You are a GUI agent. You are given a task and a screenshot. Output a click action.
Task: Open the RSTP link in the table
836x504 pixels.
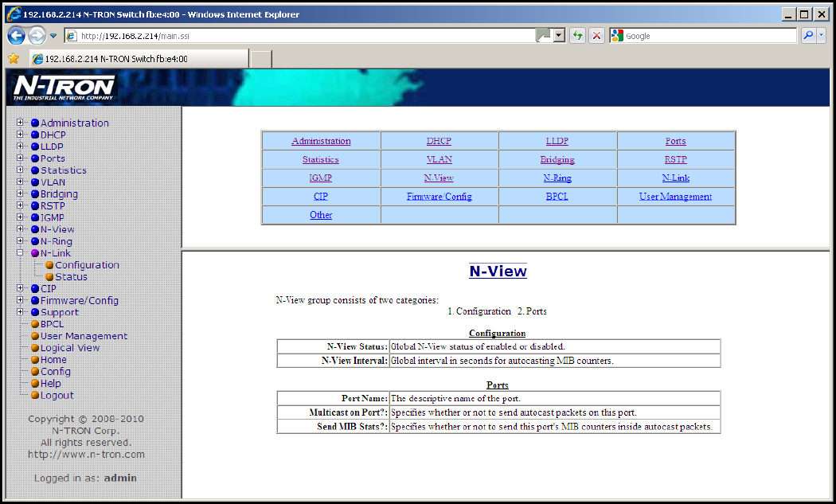coord(675,159)
